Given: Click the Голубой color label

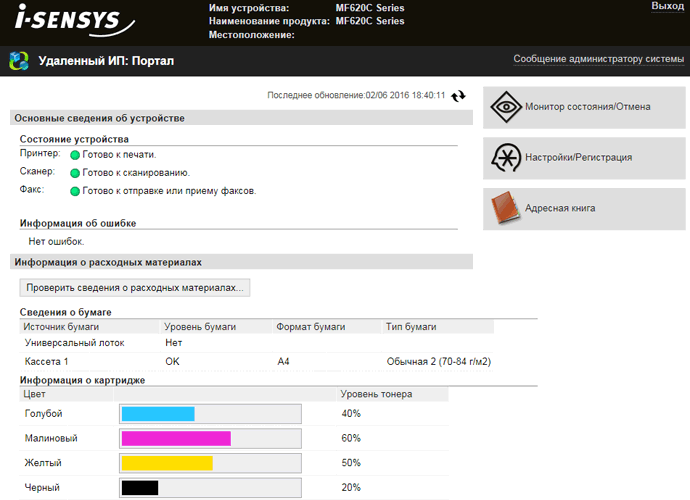Looking at the screenshot, I should 44,414.
